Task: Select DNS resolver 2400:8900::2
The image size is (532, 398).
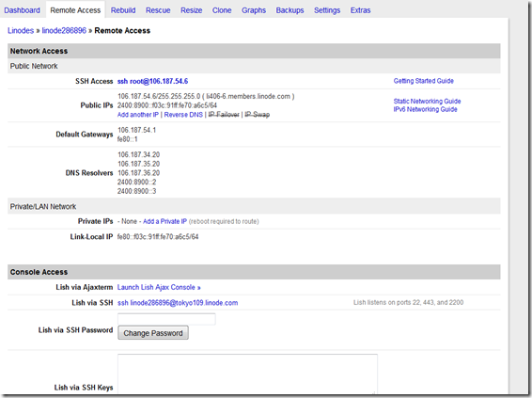Action: pos(136,183)
